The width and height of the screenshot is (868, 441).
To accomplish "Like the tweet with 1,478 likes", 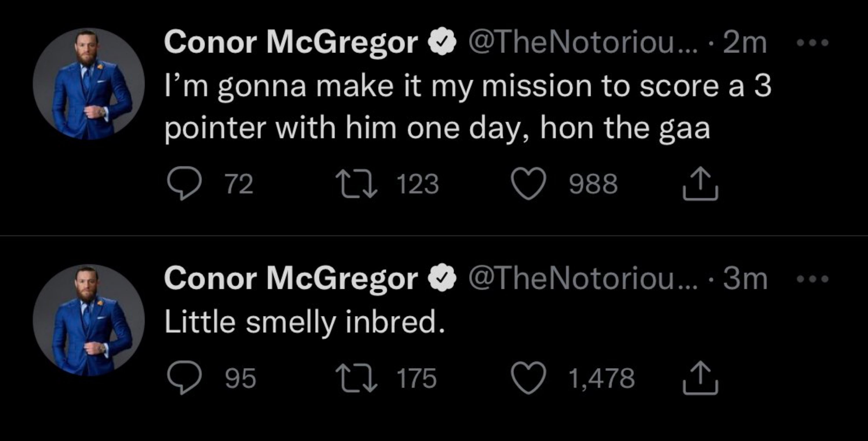I will coord(528,378).
